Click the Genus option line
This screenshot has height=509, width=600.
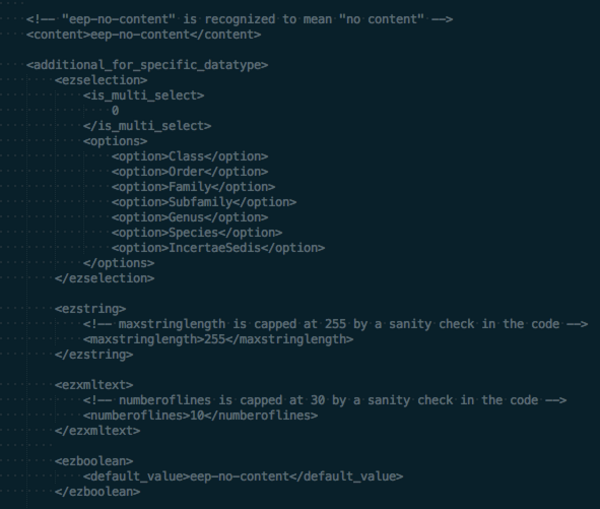click(190, 217)
